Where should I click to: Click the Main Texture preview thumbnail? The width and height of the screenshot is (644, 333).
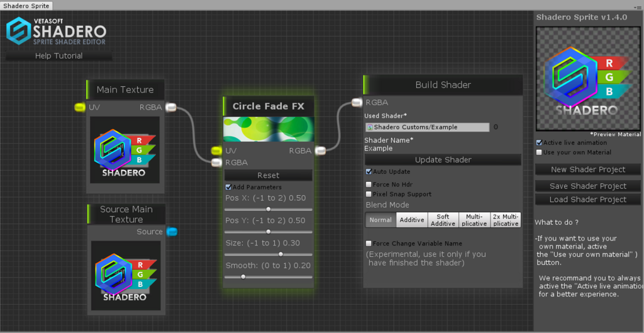tap(125, 150)
